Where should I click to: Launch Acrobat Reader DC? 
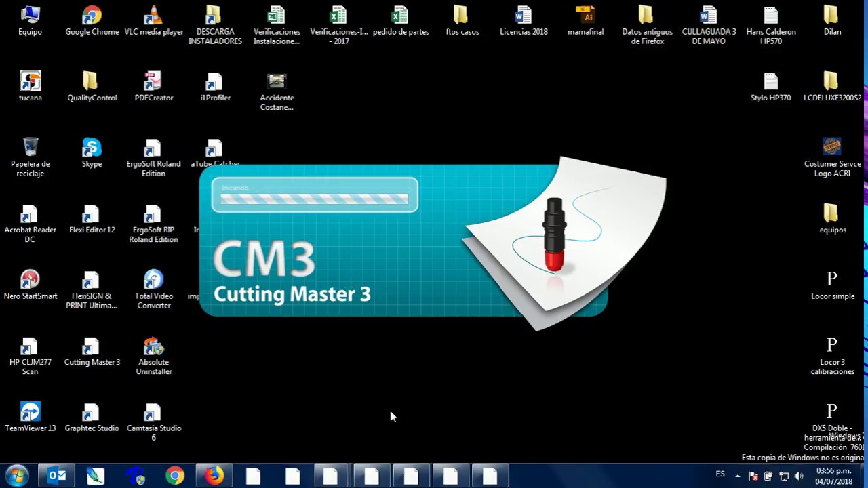(31, 224)
